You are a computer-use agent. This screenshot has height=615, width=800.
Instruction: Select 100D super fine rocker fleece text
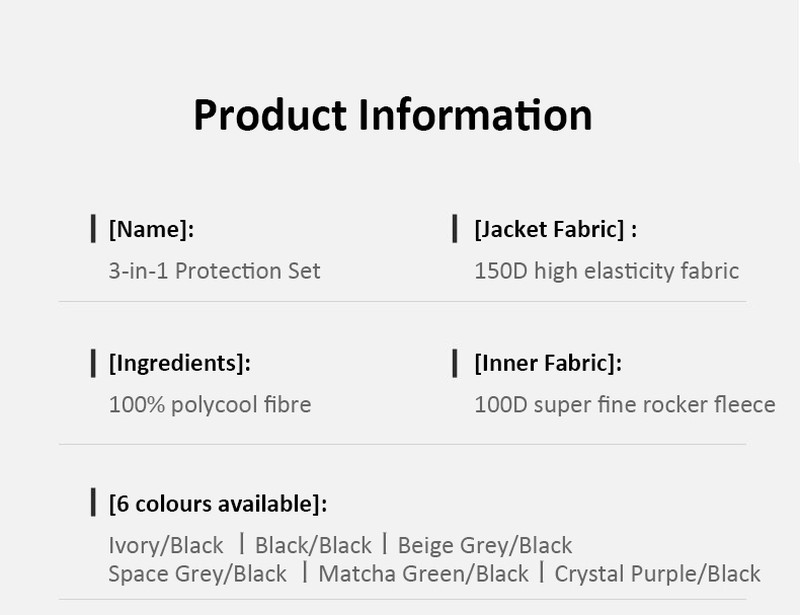coord(624,405)
